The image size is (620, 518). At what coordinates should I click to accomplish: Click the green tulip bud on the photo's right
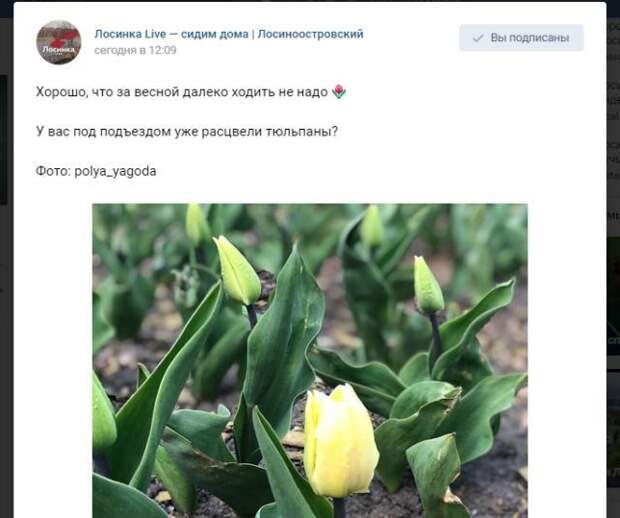(x=428, y=285)
